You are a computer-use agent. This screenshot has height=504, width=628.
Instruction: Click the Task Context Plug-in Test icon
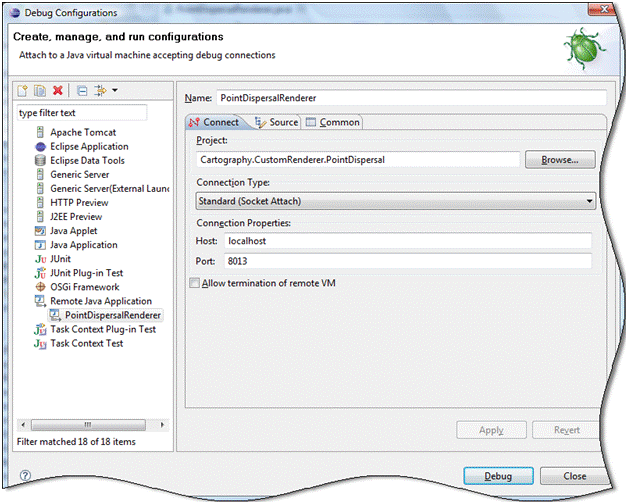pyautogui.click(x=40, y=330)
